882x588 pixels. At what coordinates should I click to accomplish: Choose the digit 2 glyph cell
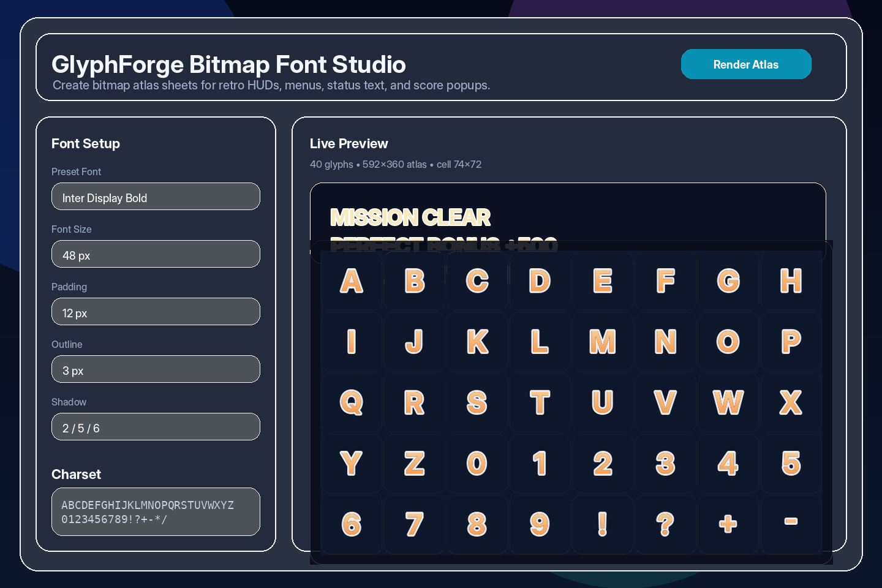click(x=603, y=464)
